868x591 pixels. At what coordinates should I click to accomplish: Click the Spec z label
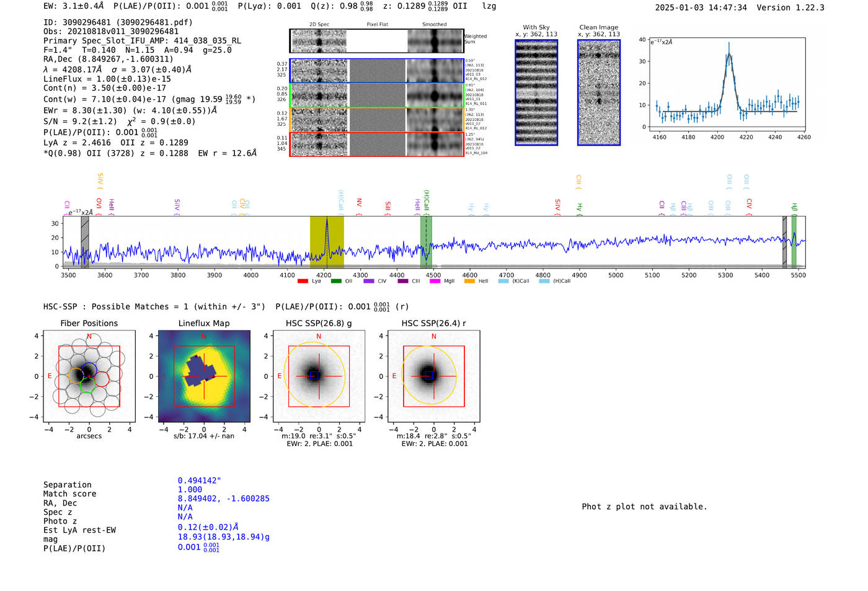(x=58, y=512)
